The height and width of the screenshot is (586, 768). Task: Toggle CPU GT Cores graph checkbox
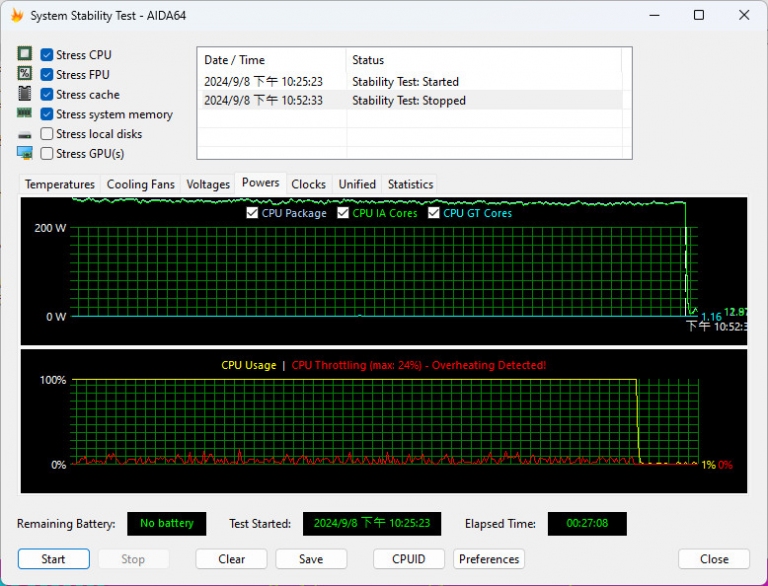433,213
